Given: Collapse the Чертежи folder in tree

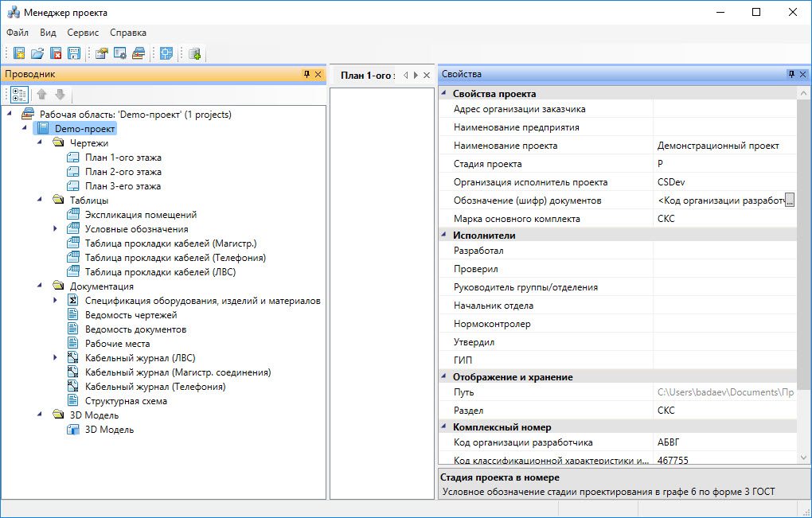Looking at the screenshot, I should tap(40, 143).
